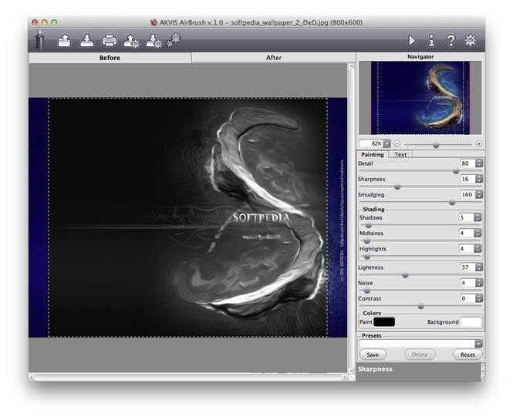Click the Lightness value field showing 37
513x420 pixels.
pos(467,267)
